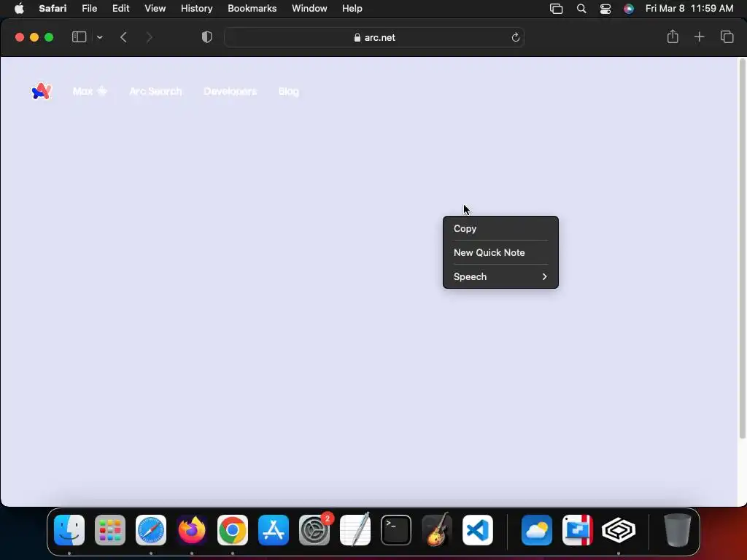Go forward to the next page

coord(149,37)
